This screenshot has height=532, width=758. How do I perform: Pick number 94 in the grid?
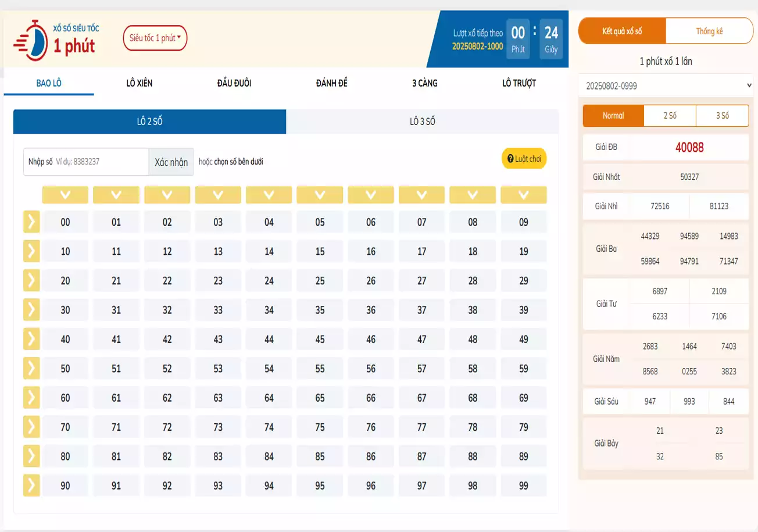click(x=269, y=485)
